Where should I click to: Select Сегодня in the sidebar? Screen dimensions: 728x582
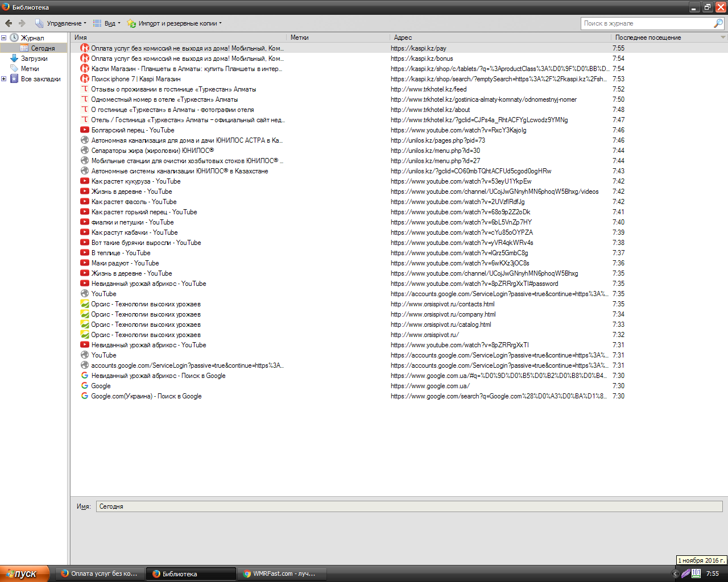click(x=43, y=48)
